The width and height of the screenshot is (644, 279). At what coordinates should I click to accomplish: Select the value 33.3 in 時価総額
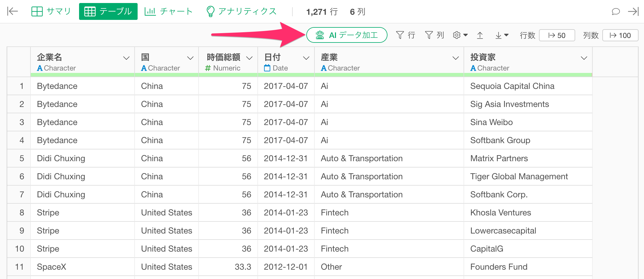coord(228,267)
